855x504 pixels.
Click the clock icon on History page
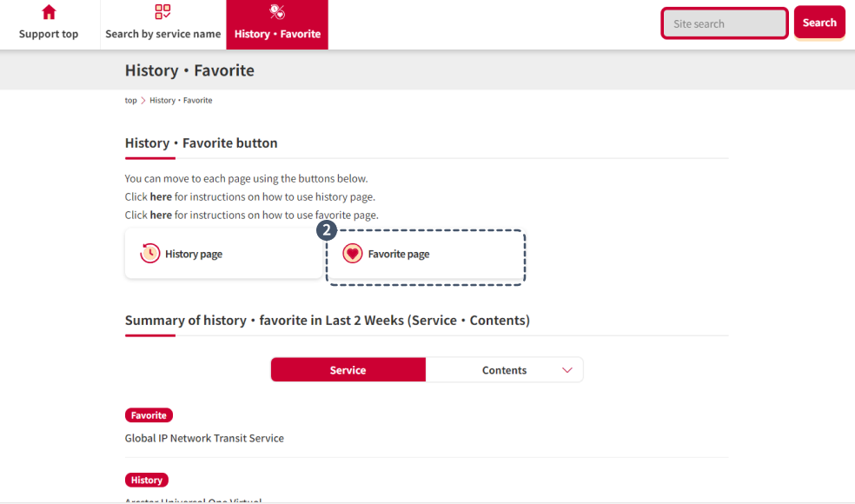(x=150, y=254)
